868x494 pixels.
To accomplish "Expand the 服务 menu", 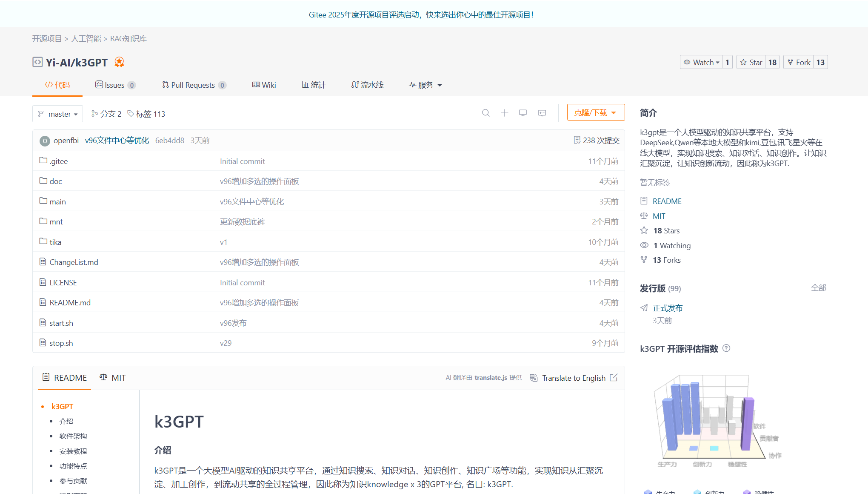I will (425, 85).
